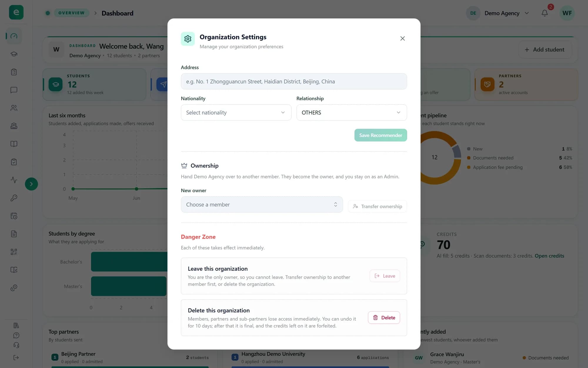588x368 pixels.
Task: Open the calendar-clock icon in sidebar
Action: tap(14, 216)
